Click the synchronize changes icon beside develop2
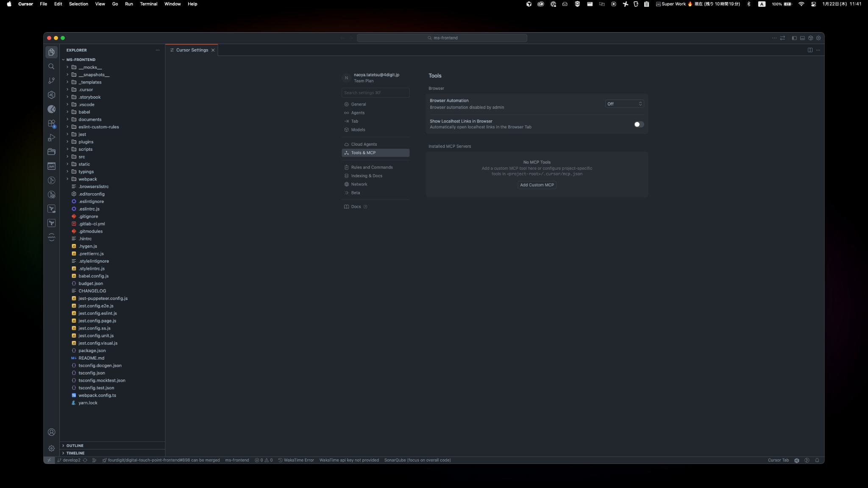This screenshot has height=488, width=868. (85, 460)
